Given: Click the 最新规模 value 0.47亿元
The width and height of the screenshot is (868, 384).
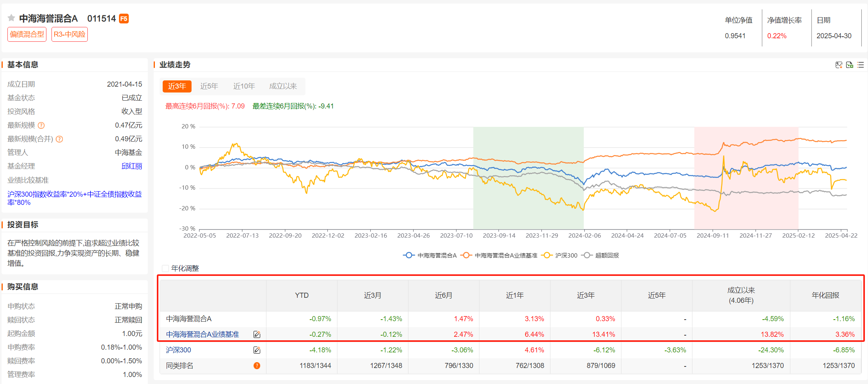Looking at the screenshot, I should (128, 125).
